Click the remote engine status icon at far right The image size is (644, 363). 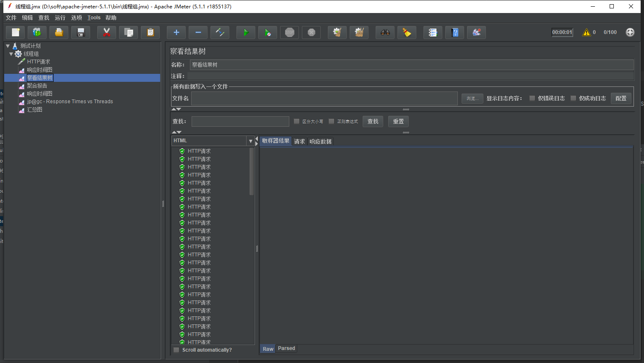pos(630,32)
